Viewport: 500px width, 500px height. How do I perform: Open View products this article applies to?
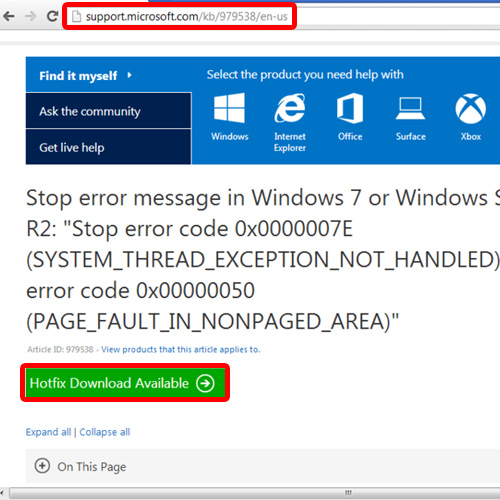[181, 349]
